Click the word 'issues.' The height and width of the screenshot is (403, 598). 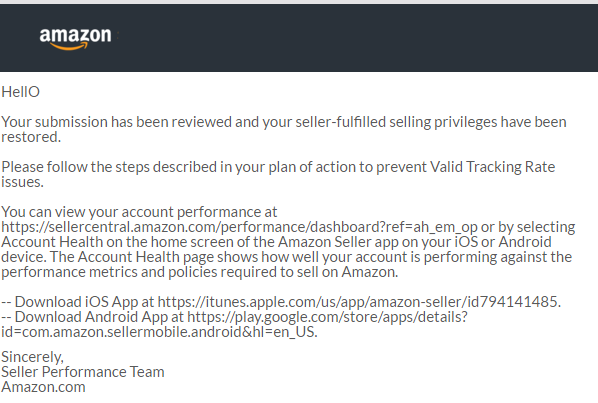click(22, 182)
